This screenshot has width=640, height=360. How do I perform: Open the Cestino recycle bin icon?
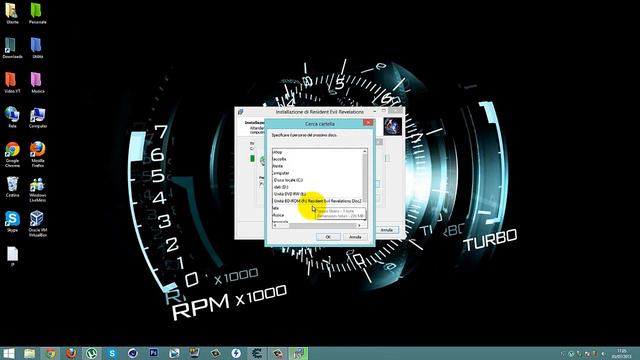(x=12, y=187)
